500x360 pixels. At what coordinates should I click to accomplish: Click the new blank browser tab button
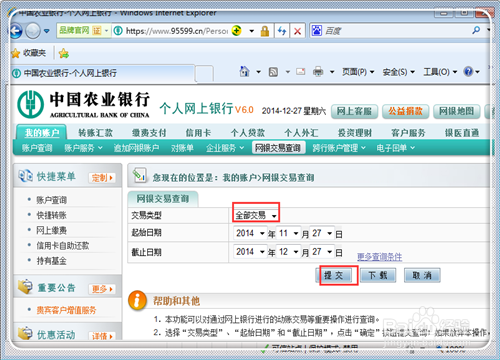[204, 74]
